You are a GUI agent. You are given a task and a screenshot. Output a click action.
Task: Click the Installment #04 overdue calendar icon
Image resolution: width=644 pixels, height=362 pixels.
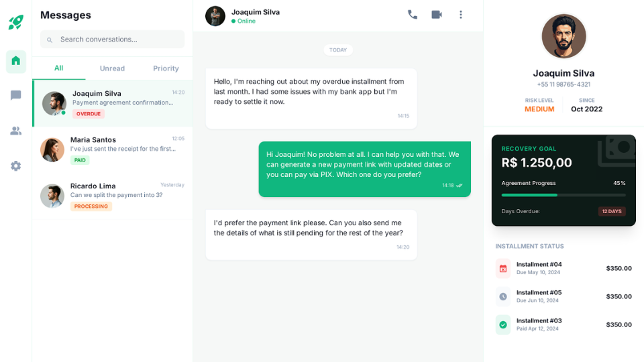click(503, 268)
